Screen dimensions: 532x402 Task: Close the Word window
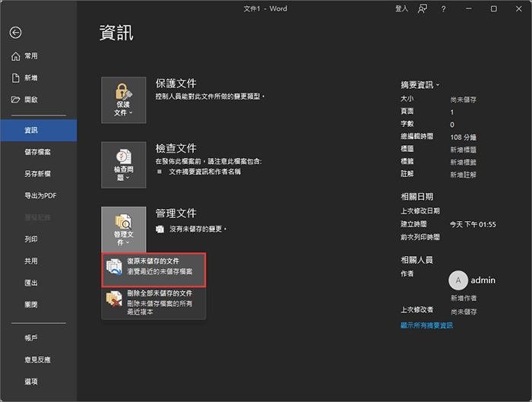click(x=519, y=9)
